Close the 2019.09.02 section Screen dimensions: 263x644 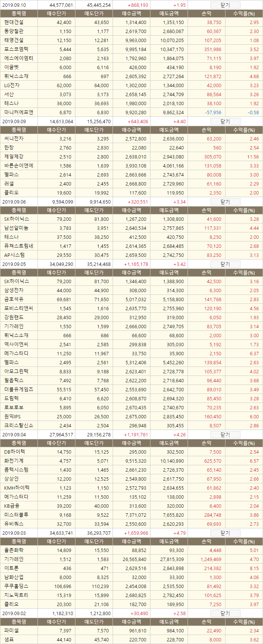[225, 613]
